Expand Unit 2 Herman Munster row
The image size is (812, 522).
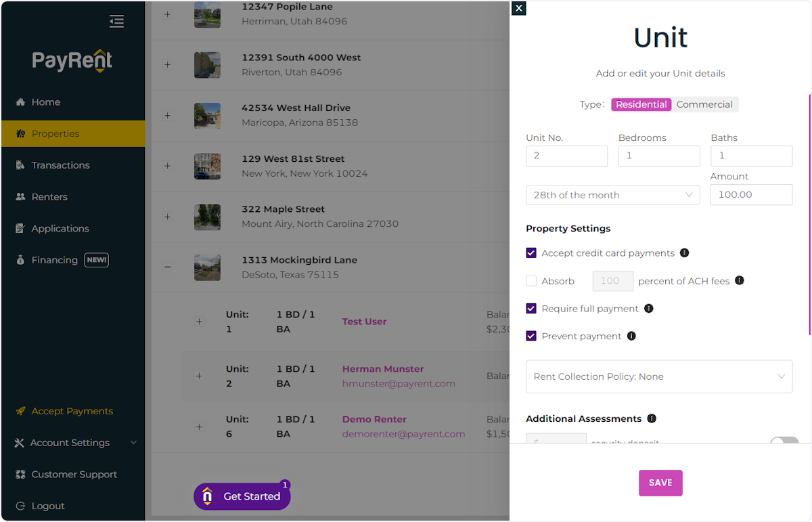click(199, 376)
